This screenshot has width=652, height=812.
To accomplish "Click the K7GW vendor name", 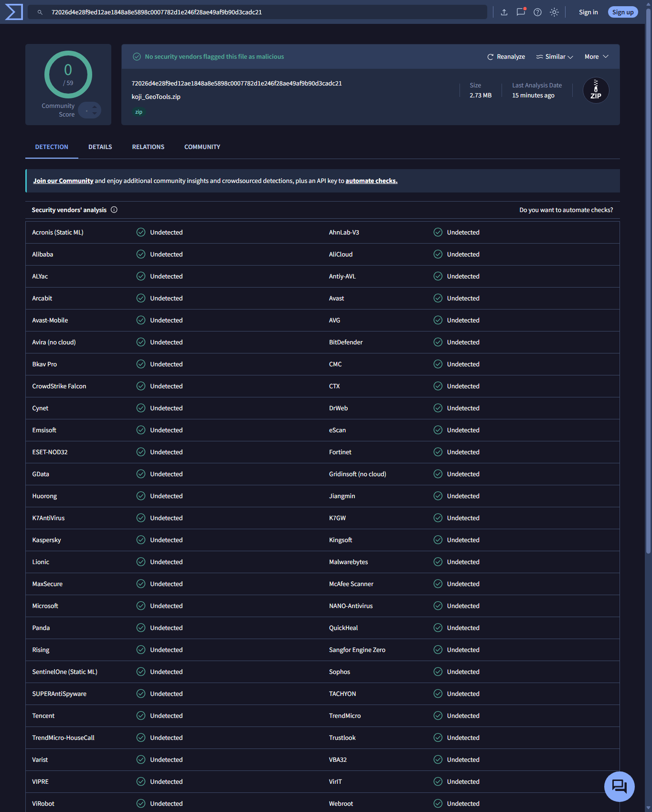I will coord(337,518).
